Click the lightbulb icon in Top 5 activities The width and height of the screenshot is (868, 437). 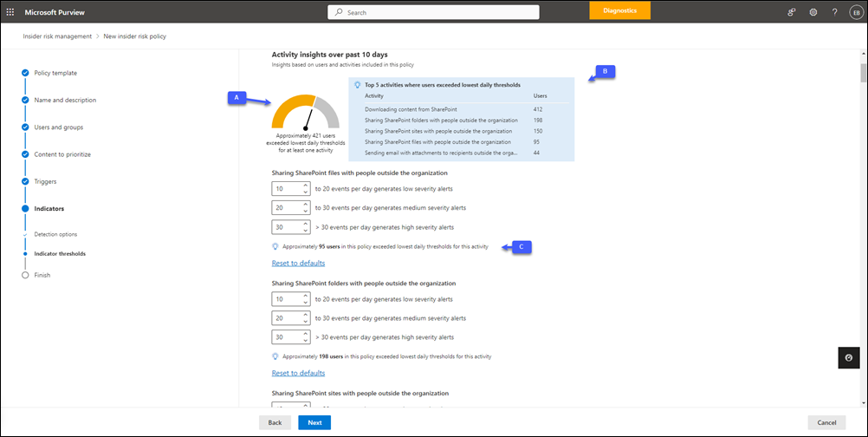[x=357, y=85]
